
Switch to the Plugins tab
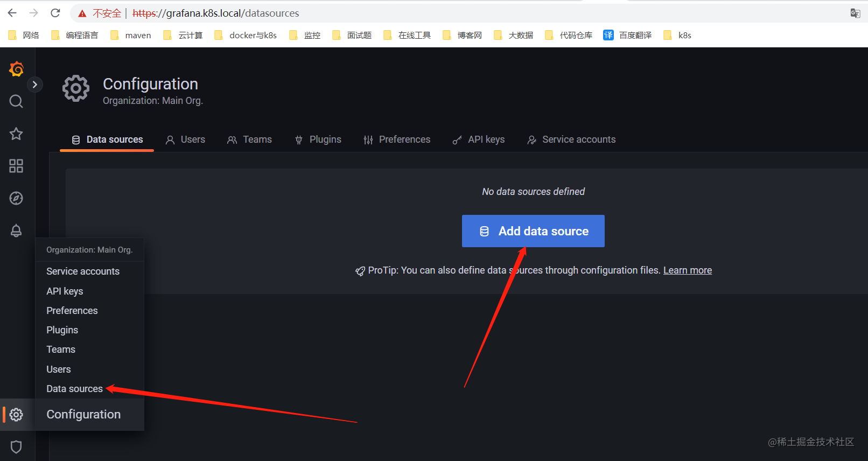318,139
